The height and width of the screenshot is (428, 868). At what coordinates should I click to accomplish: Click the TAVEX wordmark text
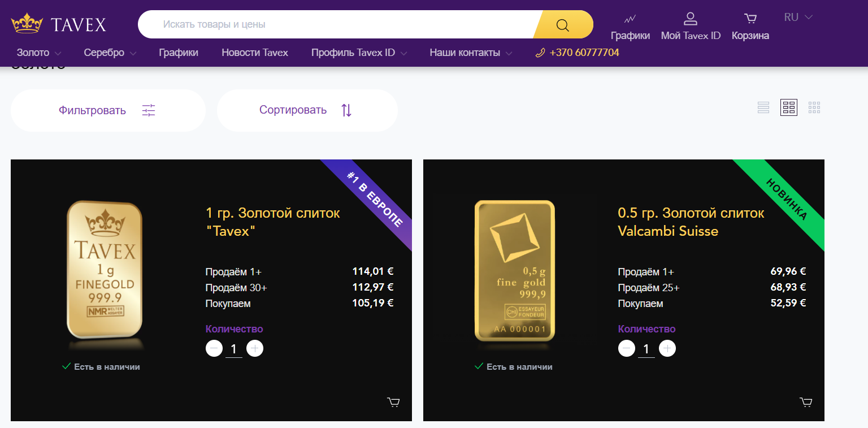point(79,25)
